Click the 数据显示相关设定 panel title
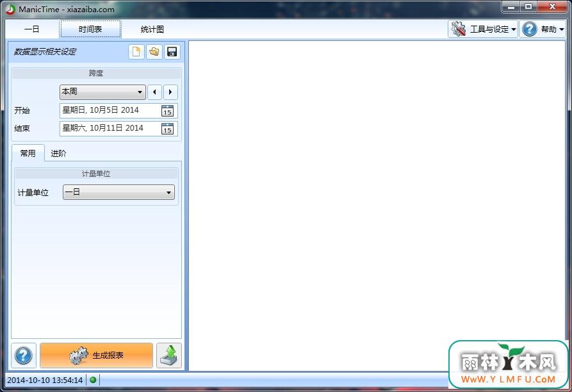572x392 pixels. [45, 52]
